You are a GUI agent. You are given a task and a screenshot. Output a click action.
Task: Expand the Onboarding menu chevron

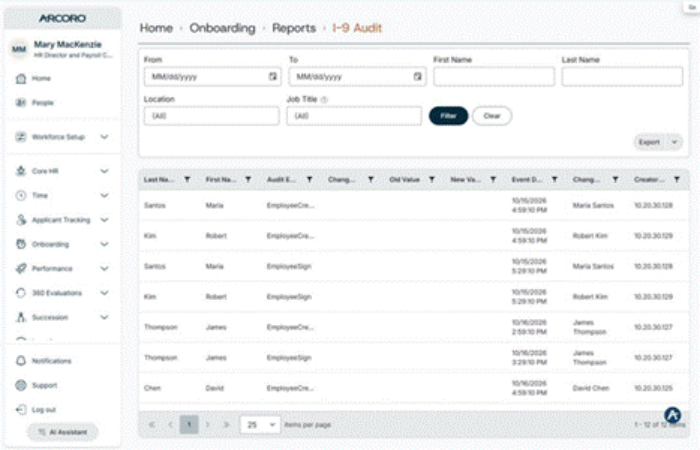104,244
